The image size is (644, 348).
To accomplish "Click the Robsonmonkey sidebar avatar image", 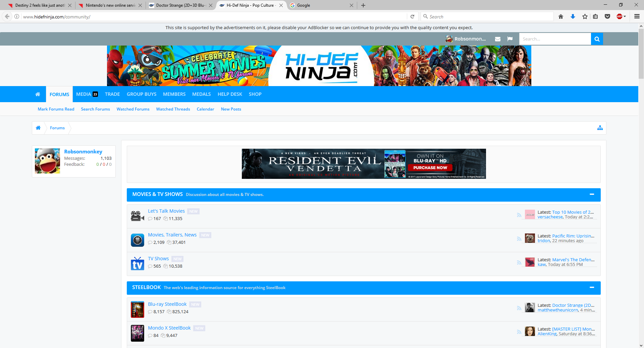I will pyautogui.click(x=48, y=161).
